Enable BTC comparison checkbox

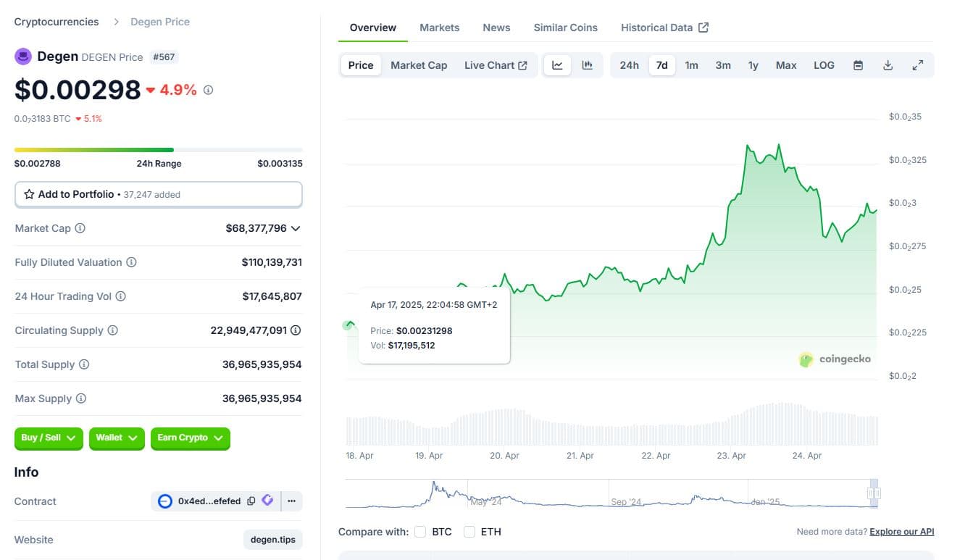click(420, 532)
